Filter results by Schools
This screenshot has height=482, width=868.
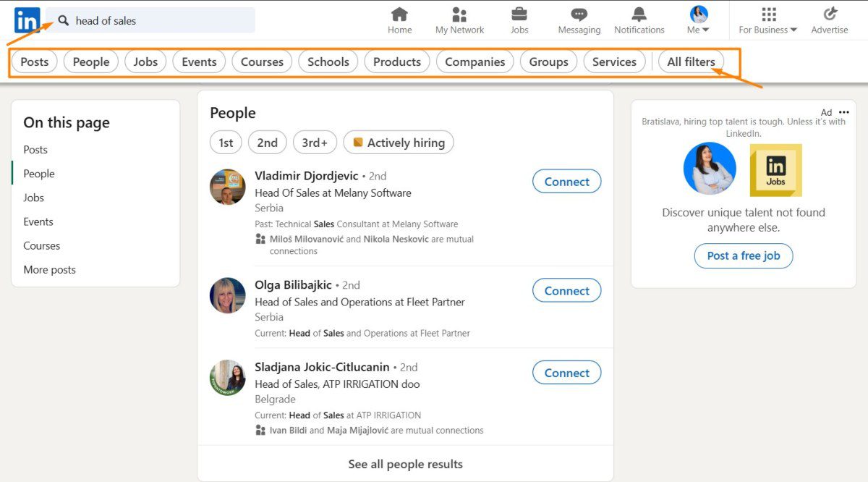pyautogui.click(x=328, y=62)
